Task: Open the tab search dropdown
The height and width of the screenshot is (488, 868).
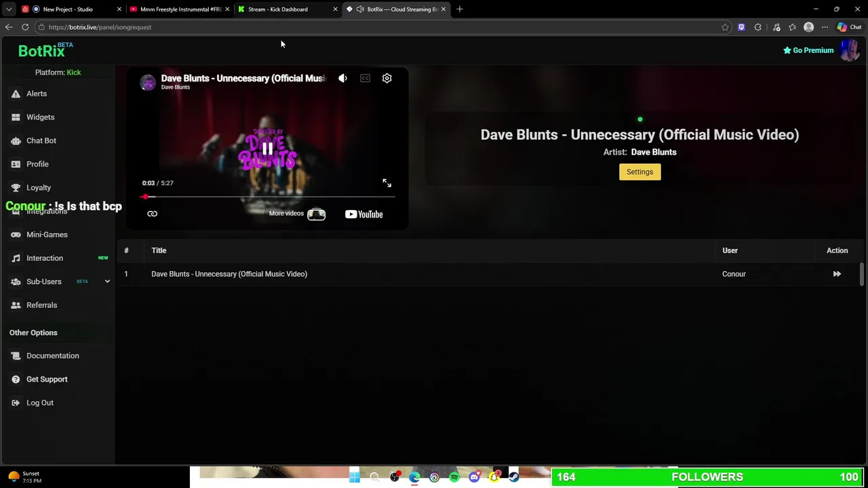Action: (9, 9)
